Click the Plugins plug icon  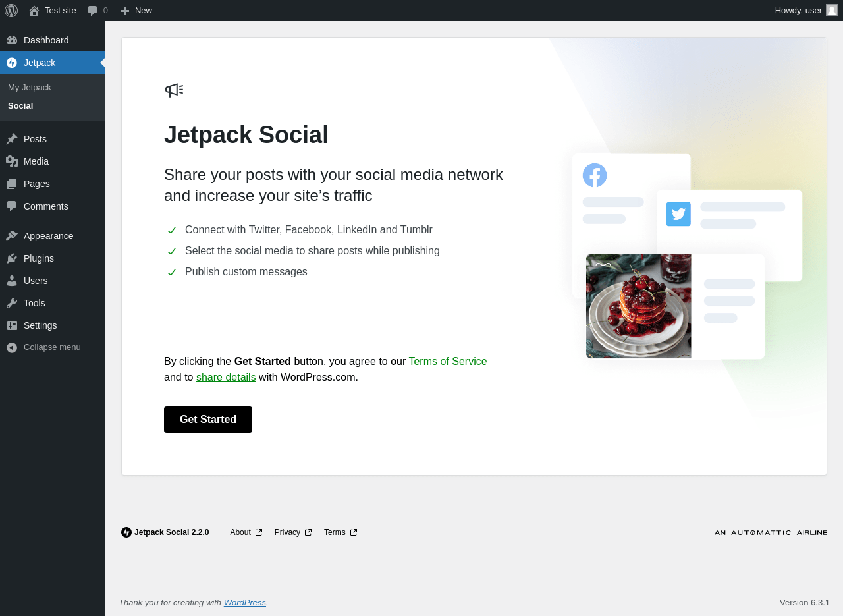pyautogui.click(x=12, y=258)
